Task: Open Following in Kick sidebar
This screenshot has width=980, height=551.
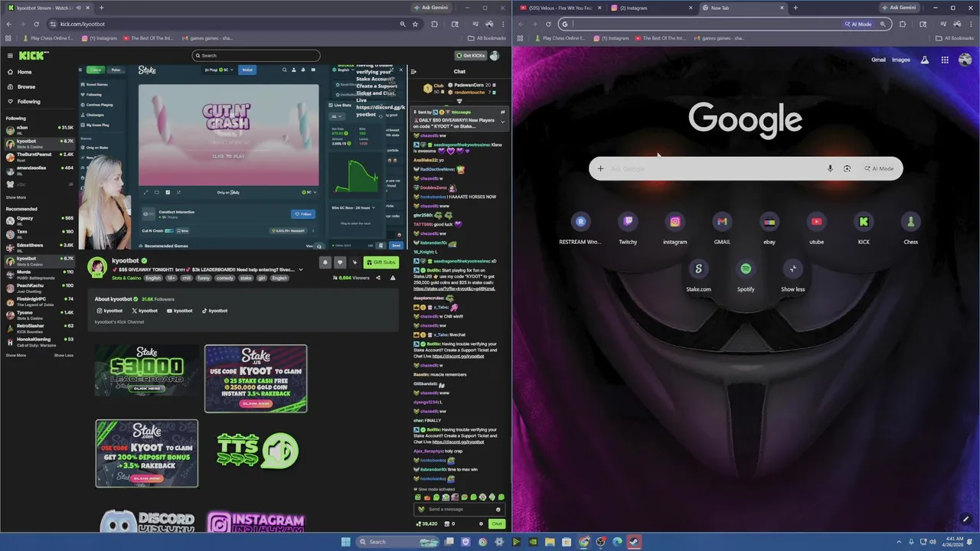Action: (28, 101)
